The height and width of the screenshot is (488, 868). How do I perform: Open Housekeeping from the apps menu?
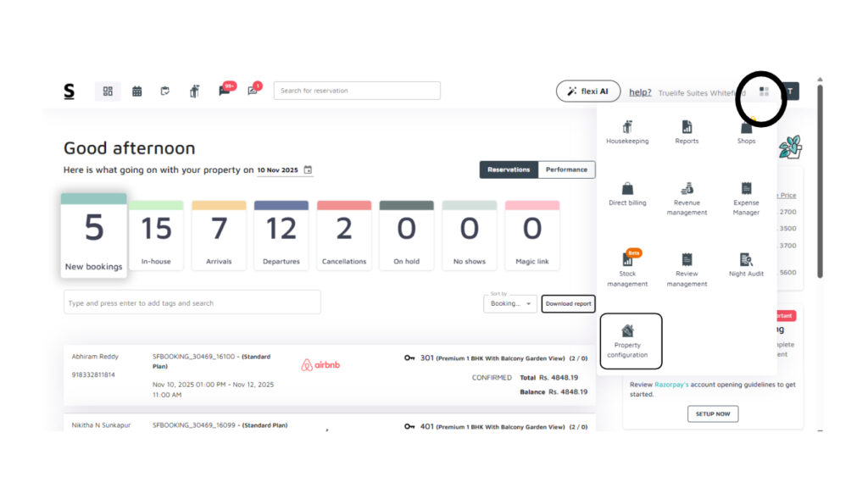[627, 131]
